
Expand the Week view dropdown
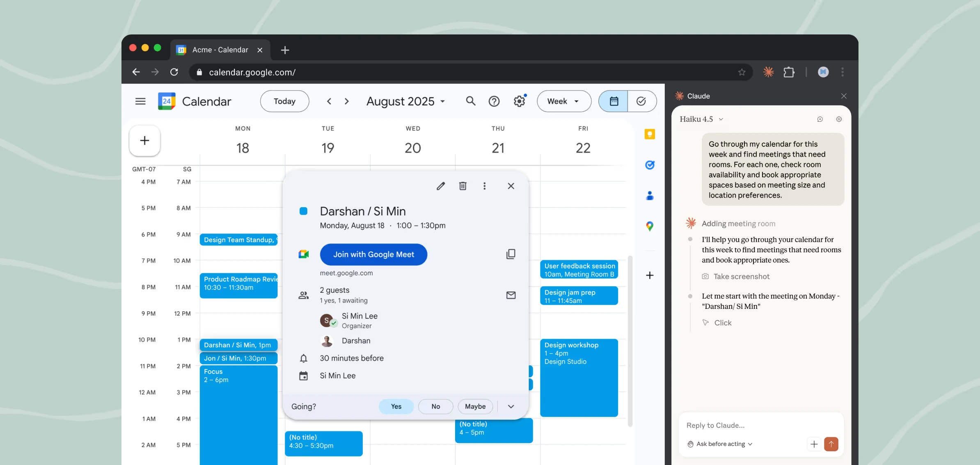pyautogui.click(x=564, y=101)
